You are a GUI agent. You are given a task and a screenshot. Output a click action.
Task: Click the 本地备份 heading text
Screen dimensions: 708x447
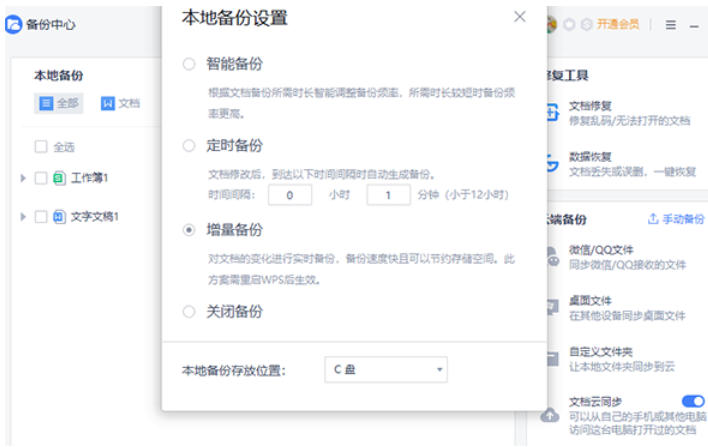pos(59,75)
